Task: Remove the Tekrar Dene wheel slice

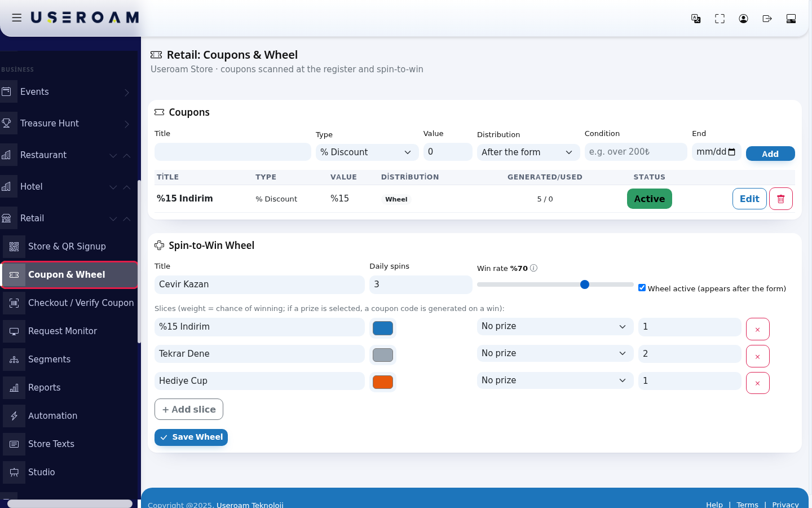Action: (757, 356)
